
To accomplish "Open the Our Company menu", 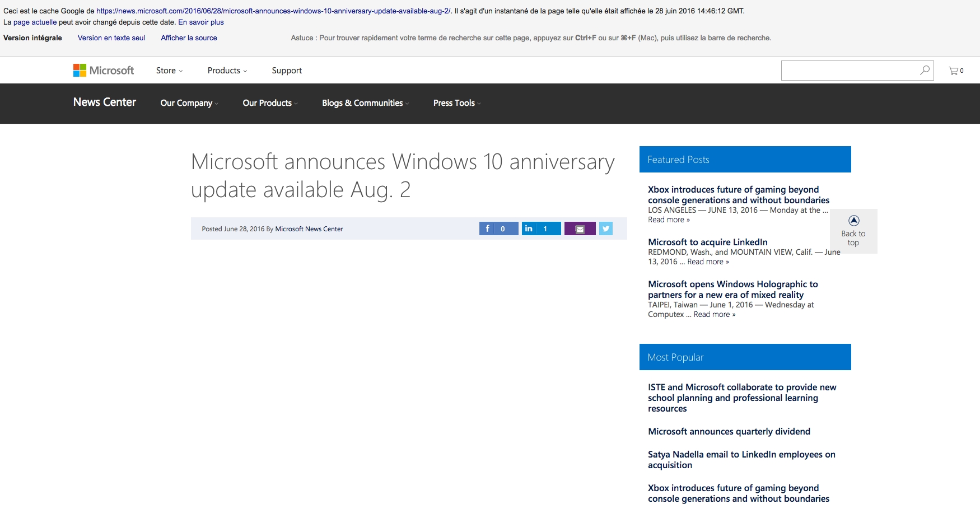I will tap(189, 103).
